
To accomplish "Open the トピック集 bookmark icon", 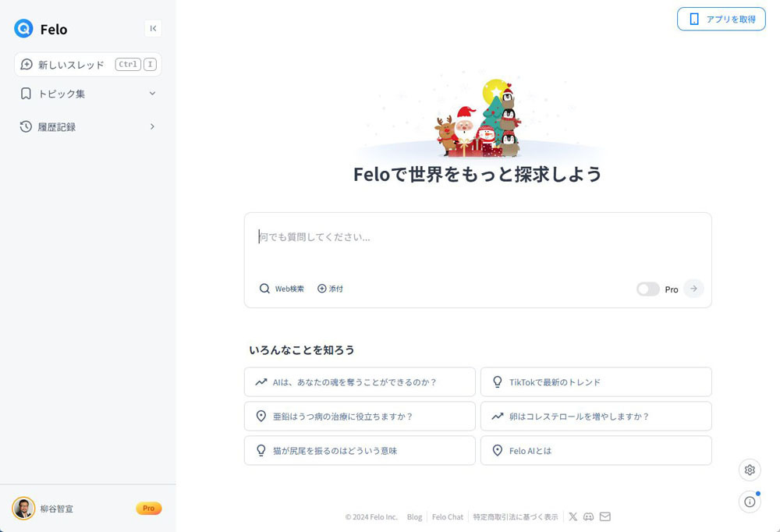I will pos(26,94).
